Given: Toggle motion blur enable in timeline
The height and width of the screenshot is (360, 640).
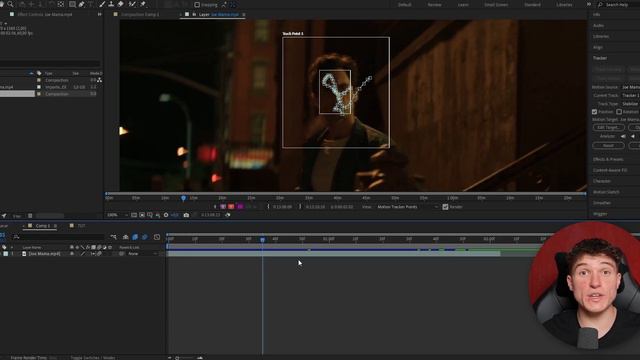Looking at the screenshot, I should coord(144,237).
